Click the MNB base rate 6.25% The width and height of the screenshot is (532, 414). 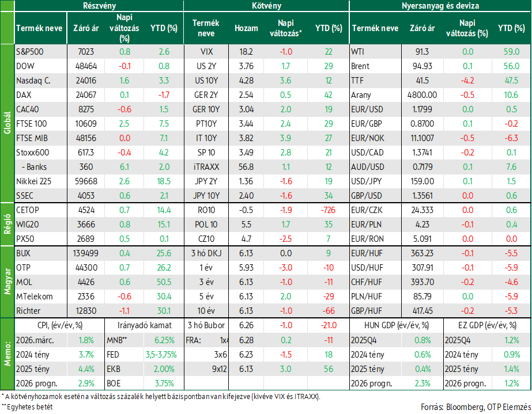(x=164, y=340)
